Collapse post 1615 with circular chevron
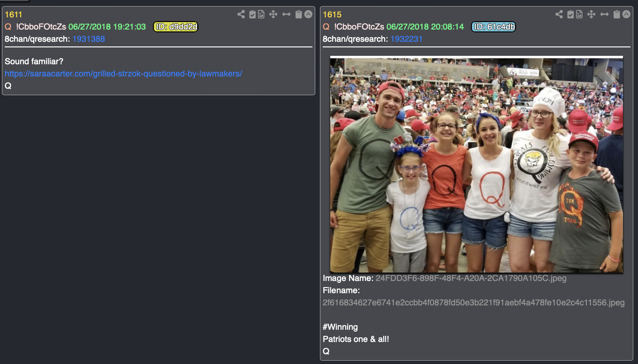 coord(626,15)
